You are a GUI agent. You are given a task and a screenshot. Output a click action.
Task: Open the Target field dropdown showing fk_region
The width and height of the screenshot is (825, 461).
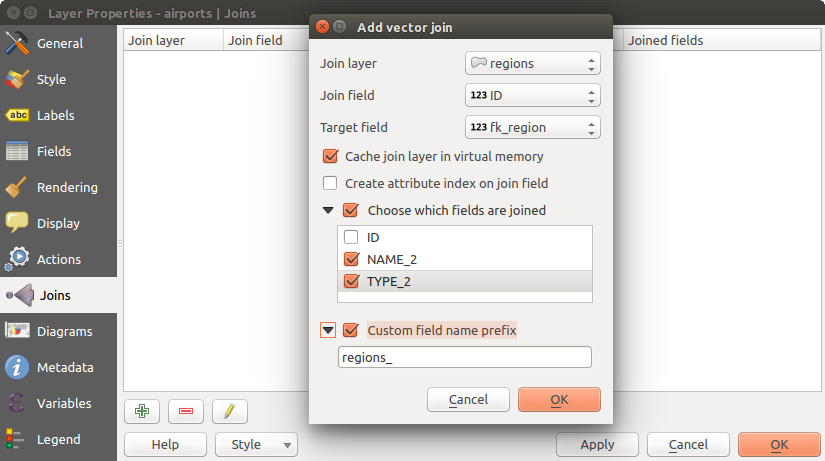(x=533, y=128)
